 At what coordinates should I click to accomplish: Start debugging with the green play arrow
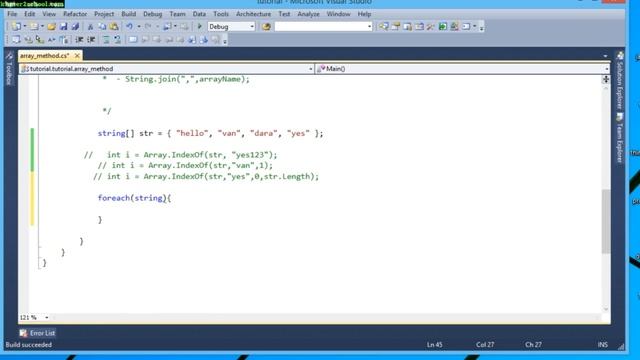click(x=200, y=27)
